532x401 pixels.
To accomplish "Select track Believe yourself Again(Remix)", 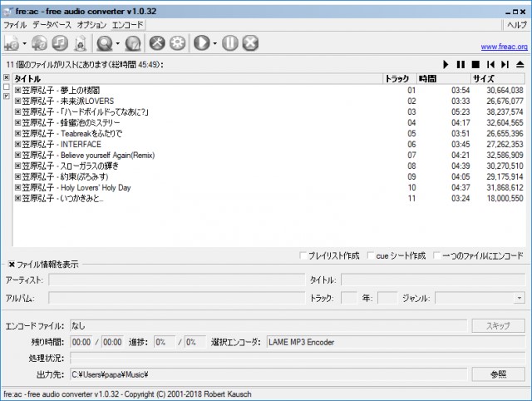I will pos(269,156).
